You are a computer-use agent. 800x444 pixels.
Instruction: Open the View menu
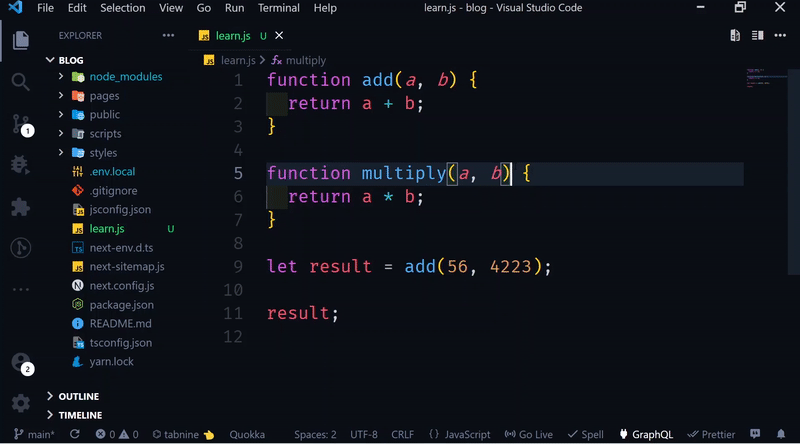pyautogui.click(x=171, y=8)
